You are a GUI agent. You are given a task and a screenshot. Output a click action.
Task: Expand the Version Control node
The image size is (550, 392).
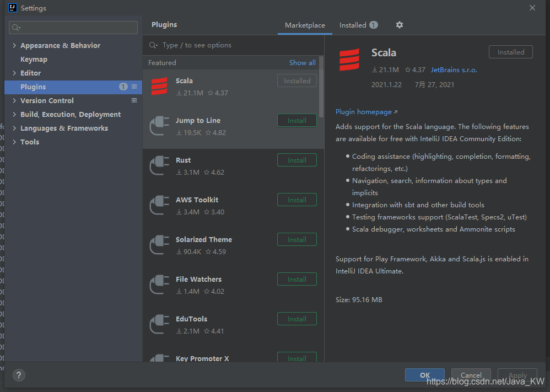click(x=14, y=100)
